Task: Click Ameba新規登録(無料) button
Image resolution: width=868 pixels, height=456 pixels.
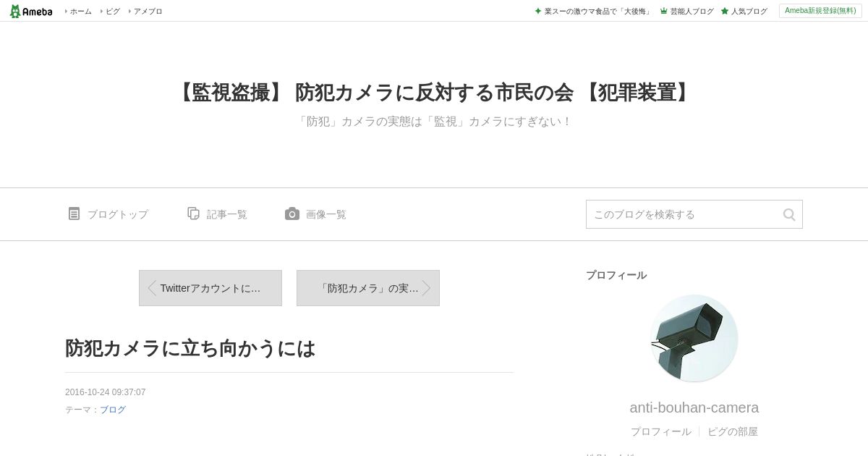Action: 820,11
